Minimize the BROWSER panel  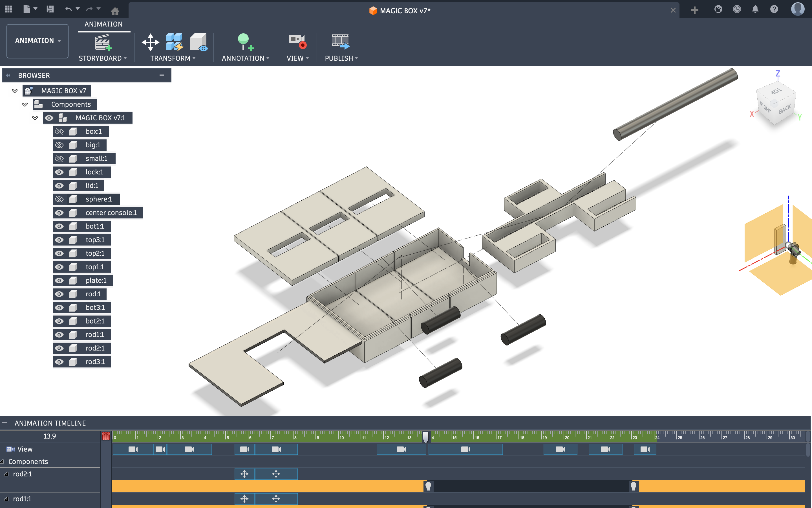(162, 75)
